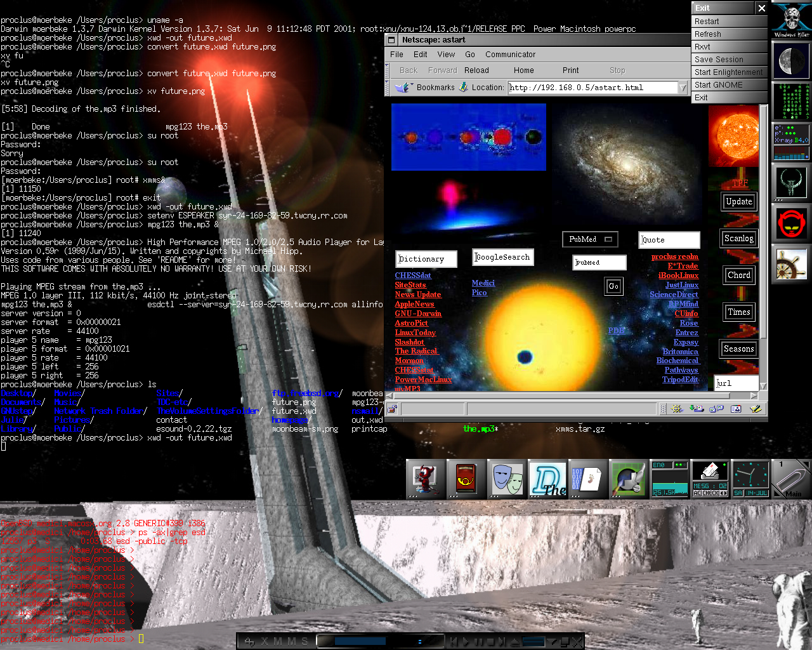812x650 pixels.
Task: Click the Quake II logo dock icon
Action: 791,182
